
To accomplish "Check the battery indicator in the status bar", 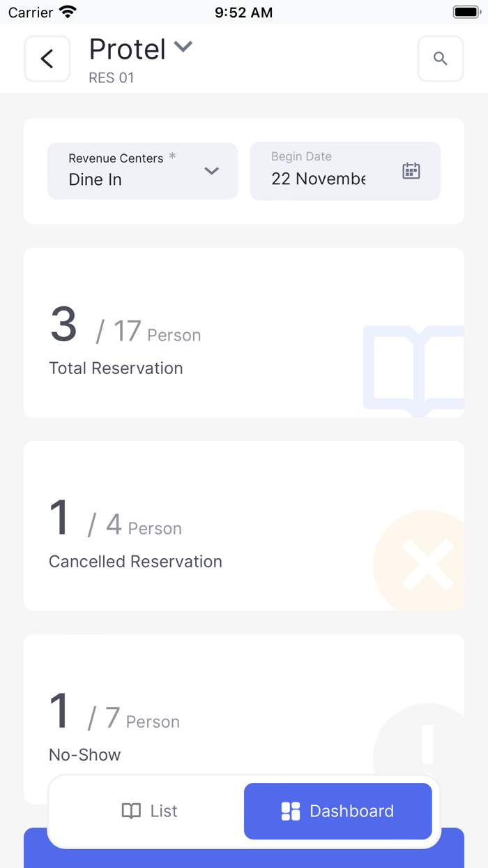I will pos(466,11).
